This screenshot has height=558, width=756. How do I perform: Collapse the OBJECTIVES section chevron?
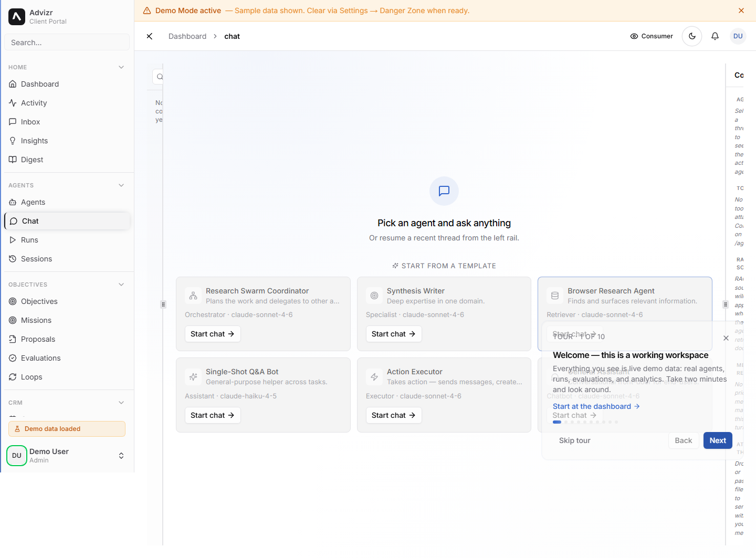click(121, 285)
